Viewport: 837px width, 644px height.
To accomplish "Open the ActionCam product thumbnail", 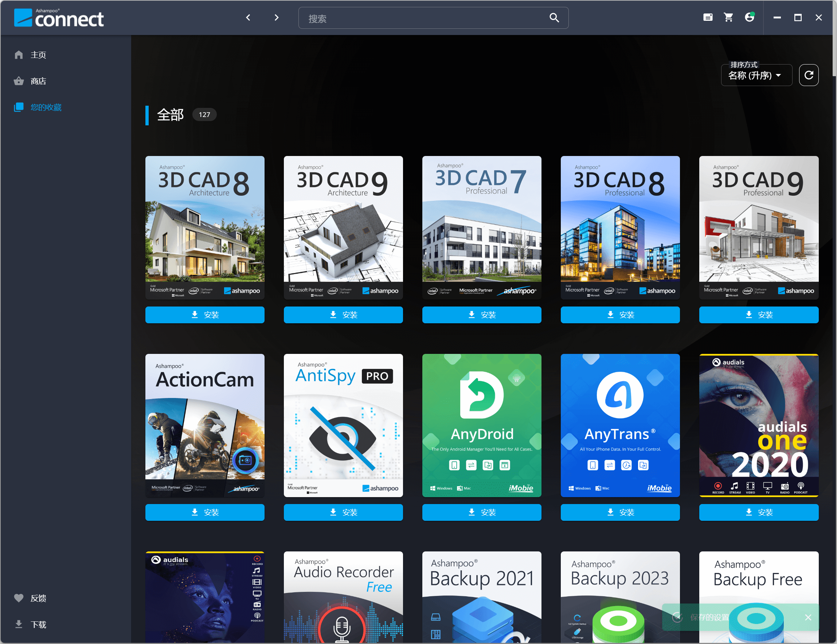I will pos(205,425).
